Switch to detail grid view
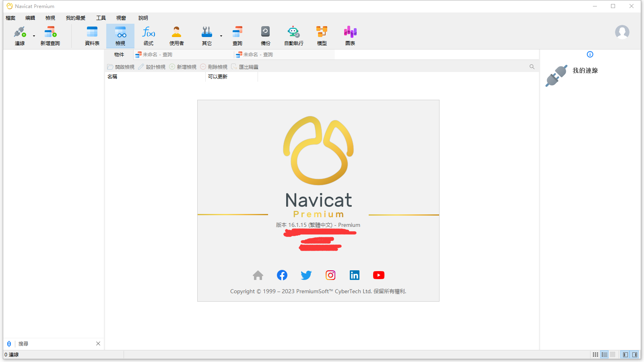 click(x=613, y=355)
